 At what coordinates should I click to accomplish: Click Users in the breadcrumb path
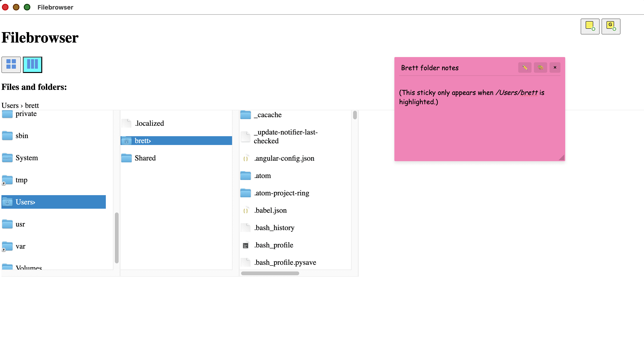[x=10, y=105]
